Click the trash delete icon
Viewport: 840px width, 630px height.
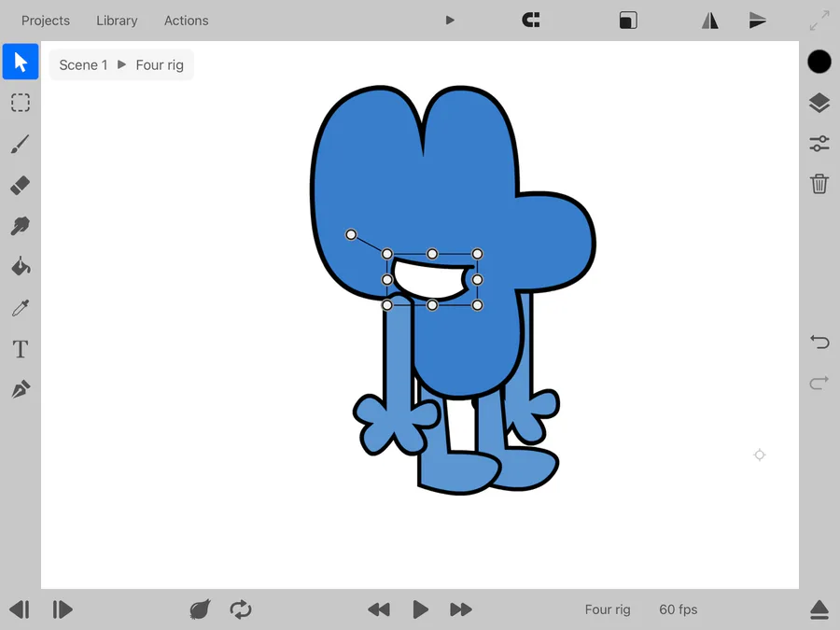819,184
